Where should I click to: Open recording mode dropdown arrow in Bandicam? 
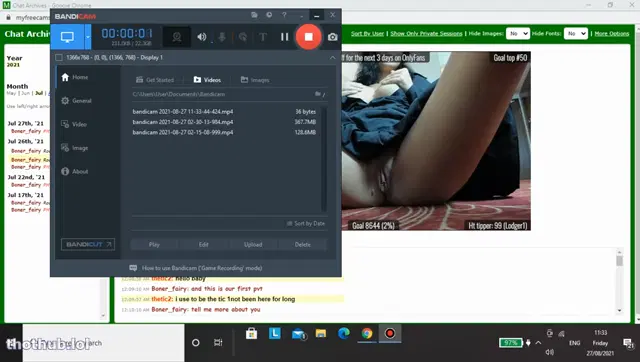tap(87, 37)
